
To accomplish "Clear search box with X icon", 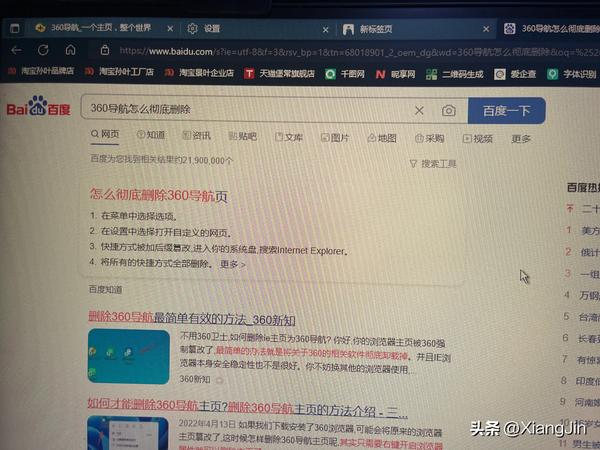I will [x=419, y=111].
